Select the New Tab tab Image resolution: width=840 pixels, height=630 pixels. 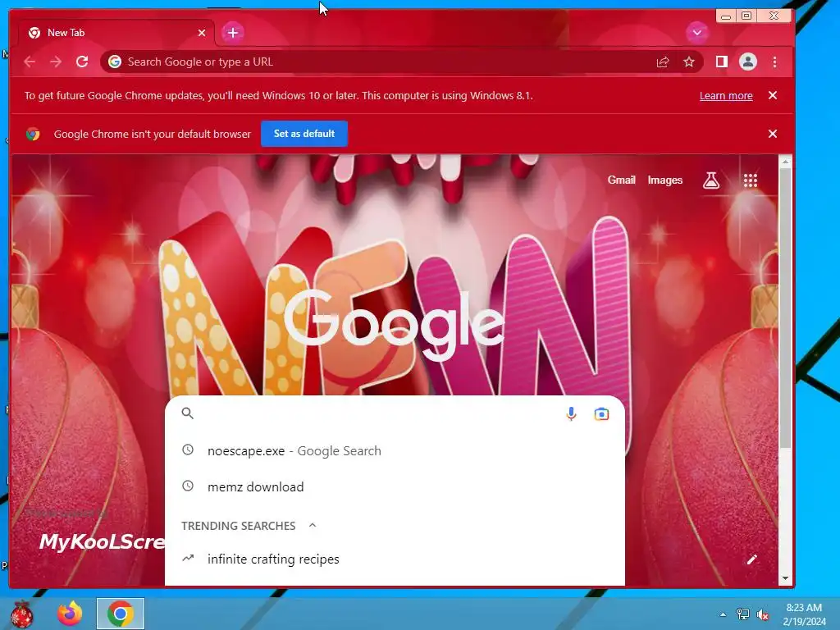[x=116, y=33]
